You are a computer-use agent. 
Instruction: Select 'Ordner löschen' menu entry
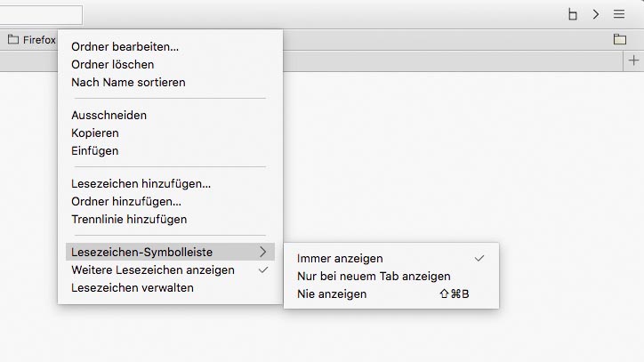(113, 64)
